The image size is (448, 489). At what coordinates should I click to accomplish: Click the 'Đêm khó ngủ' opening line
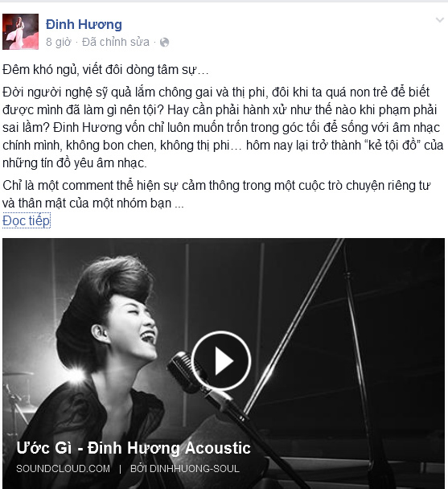click(x=105, y=69)
